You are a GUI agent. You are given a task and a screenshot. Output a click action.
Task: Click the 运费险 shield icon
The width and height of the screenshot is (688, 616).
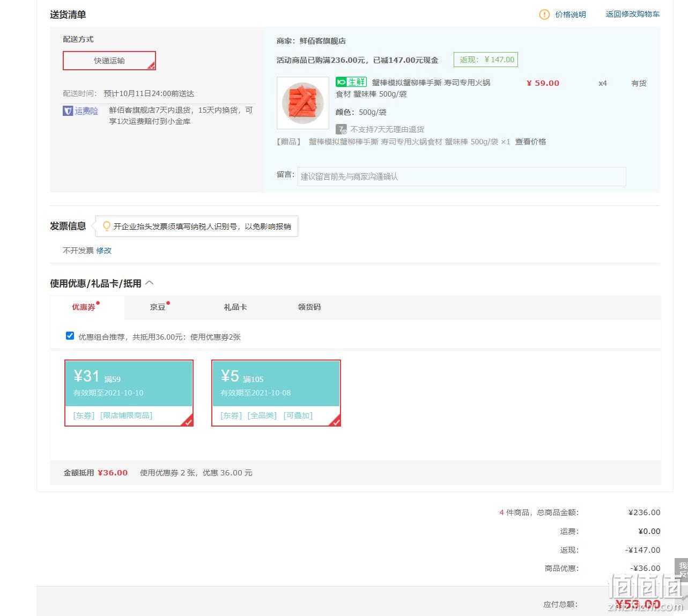pyautogui.click(x=68, y=111)
